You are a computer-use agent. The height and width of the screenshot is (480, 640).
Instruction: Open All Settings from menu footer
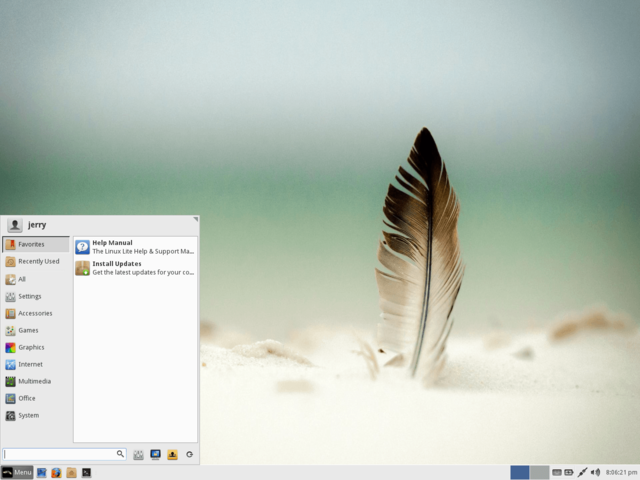[138, 454]
